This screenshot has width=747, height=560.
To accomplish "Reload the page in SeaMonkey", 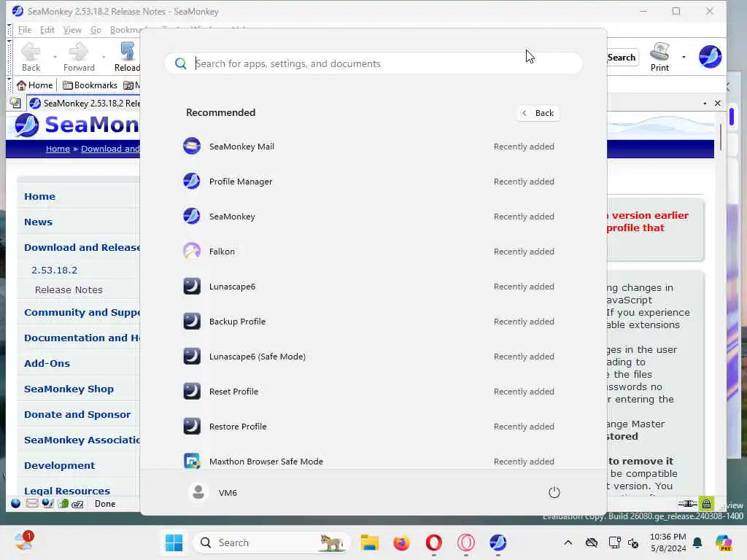I will click(127, 57).
